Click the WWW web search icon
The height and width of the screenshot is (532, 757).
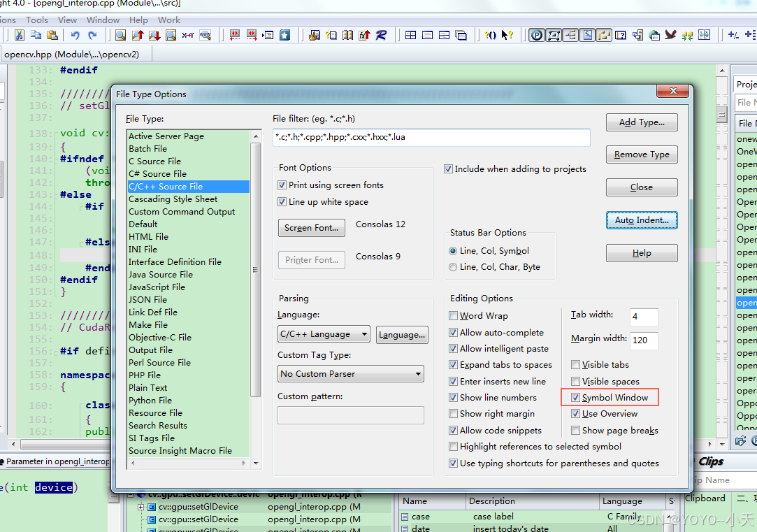click(x=206, y=35)
